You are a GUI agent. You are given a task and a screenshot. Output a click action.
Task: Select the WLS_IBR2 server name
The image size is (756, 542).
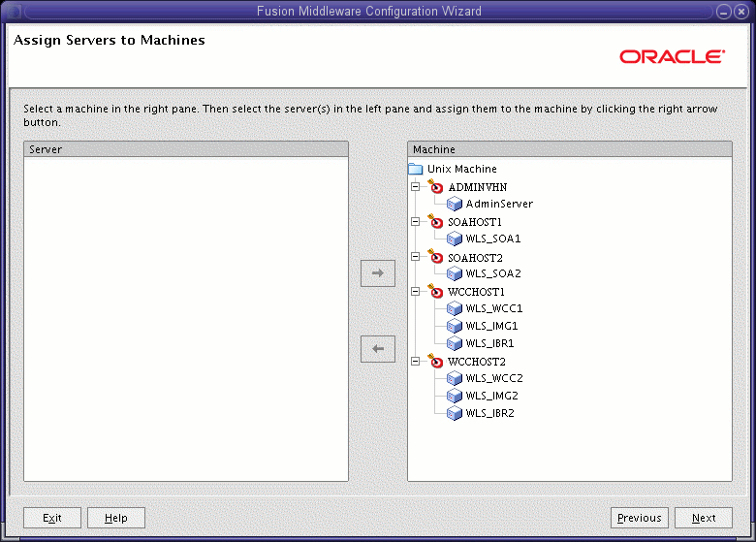click(x=489, y=413)
